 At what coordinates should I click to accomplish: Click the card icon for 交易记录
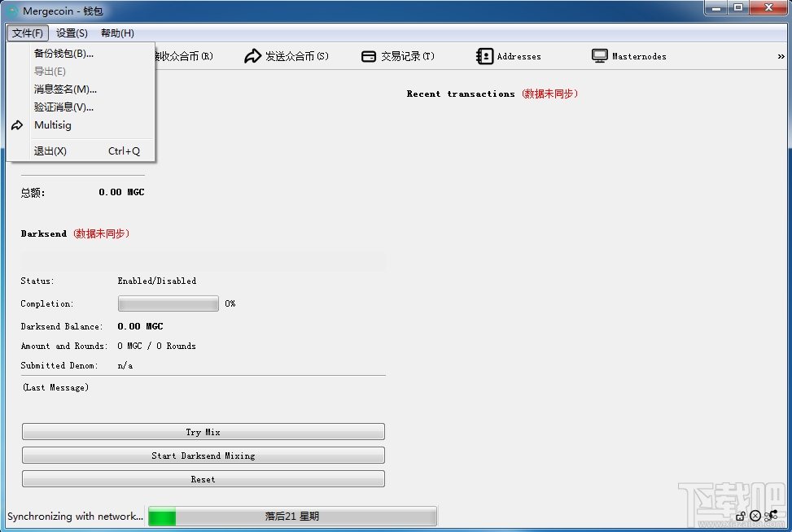(369, 56)
